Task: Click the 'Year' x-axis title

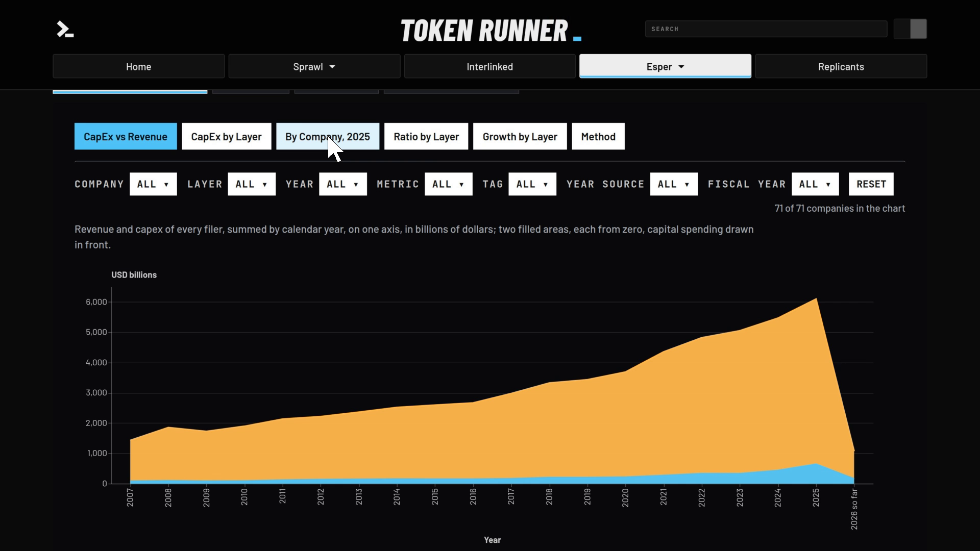Action: [493, 540]
